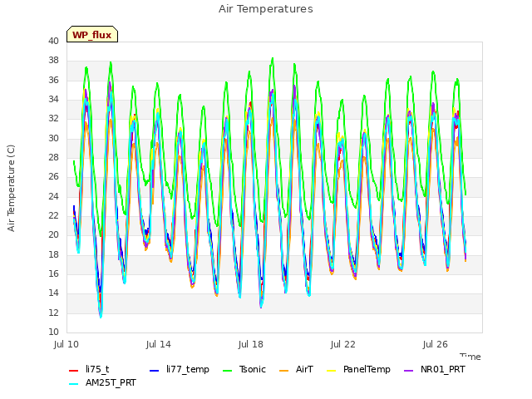
Task: Click the orange AirT legend swatch
Action: click(x=283, y=371)
